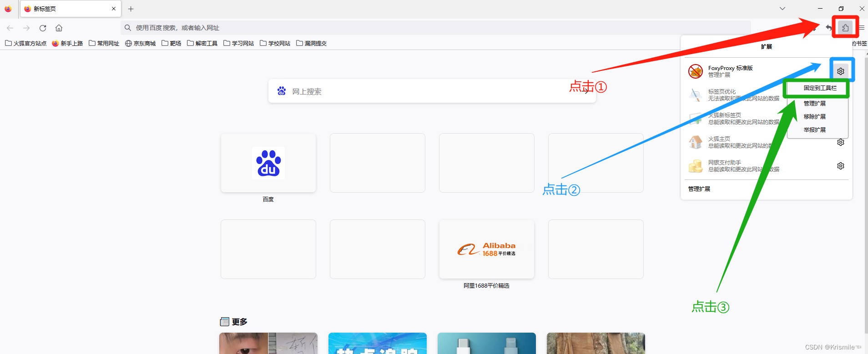Click the 更多 section heading

point(239,322)
